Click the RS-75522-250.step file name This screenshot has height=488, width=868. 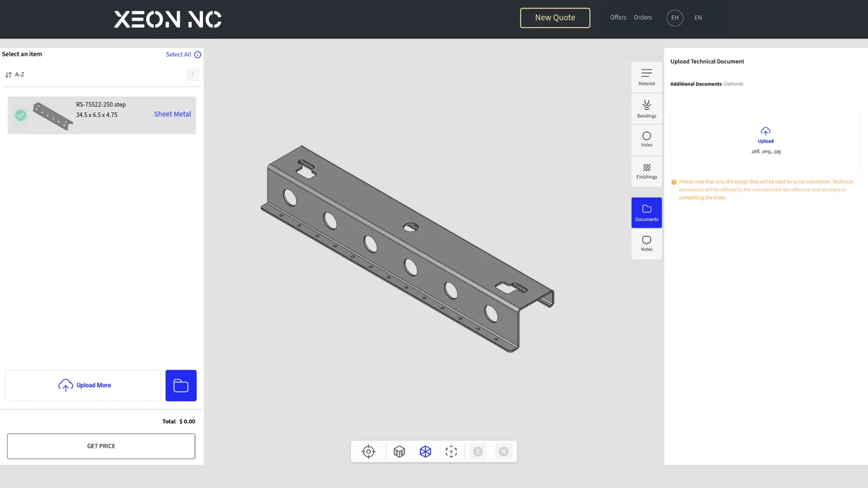pyautogui.click(x=101, y=105)
